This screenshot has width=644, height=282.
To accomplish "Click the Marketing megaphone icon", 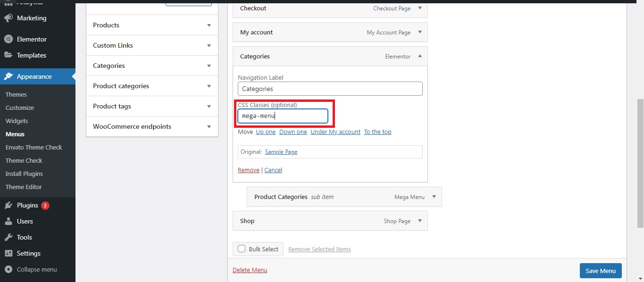I will [8, 18].
